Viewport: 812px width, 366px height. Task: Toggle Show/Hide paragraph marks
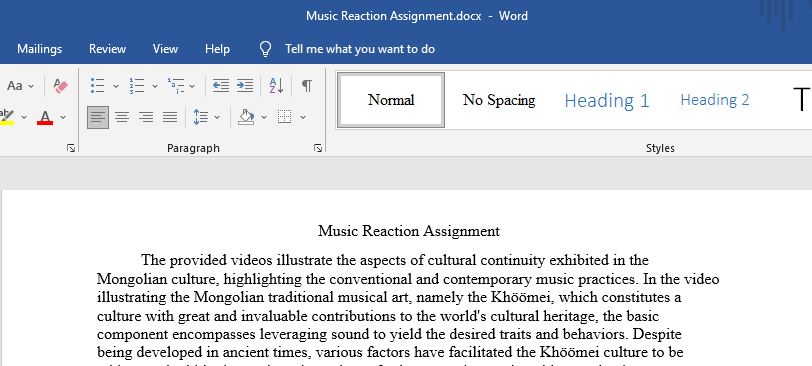tap(307, 85)
